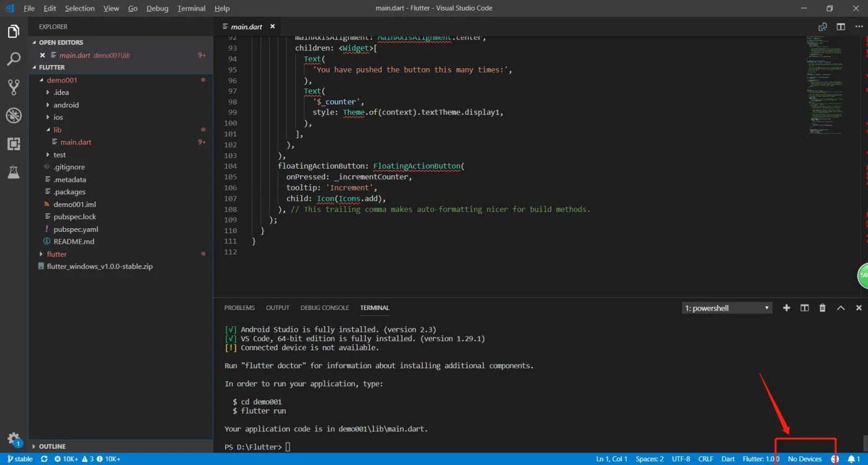Open the Test flask icon view
Viewport: 868px width, 465px height.
(x=14, y=172)
